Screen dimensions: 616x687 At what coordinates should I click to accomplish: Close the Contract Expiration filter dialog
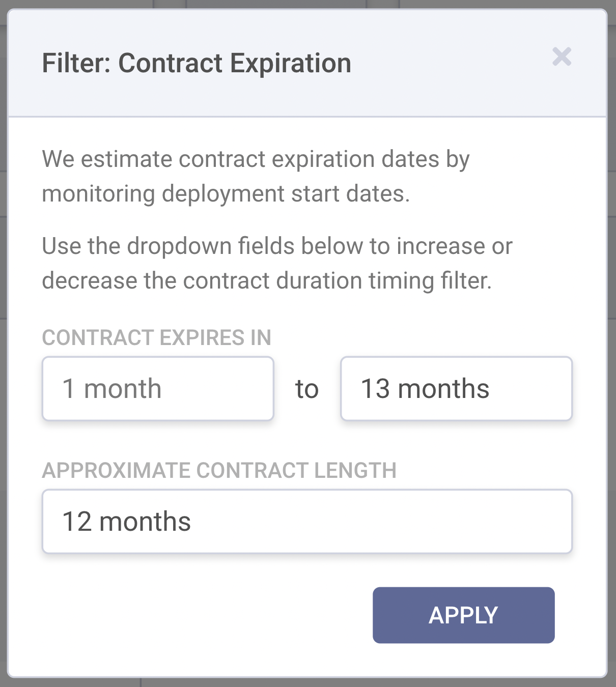tap(562, 57)
